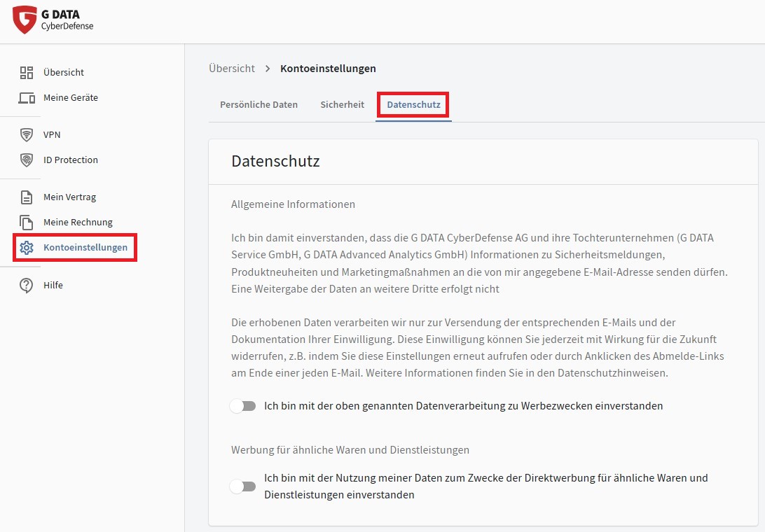
Task: Select the Übersicht grid icon in sidebar
Action: (x=27, y=72)
